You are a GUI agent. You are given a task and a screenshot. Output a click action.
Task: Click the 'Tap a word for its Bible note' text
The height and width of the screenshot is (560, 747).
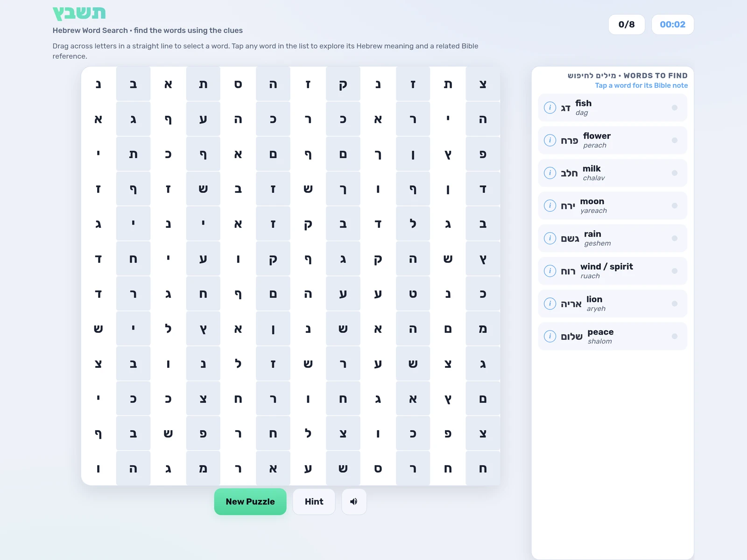click(641, 85)
